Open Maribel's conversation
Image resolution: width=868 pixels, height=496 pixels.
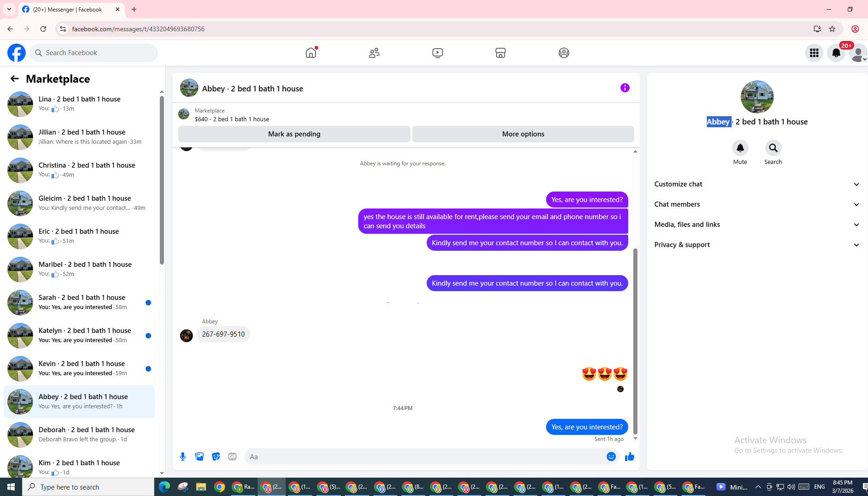79,269
